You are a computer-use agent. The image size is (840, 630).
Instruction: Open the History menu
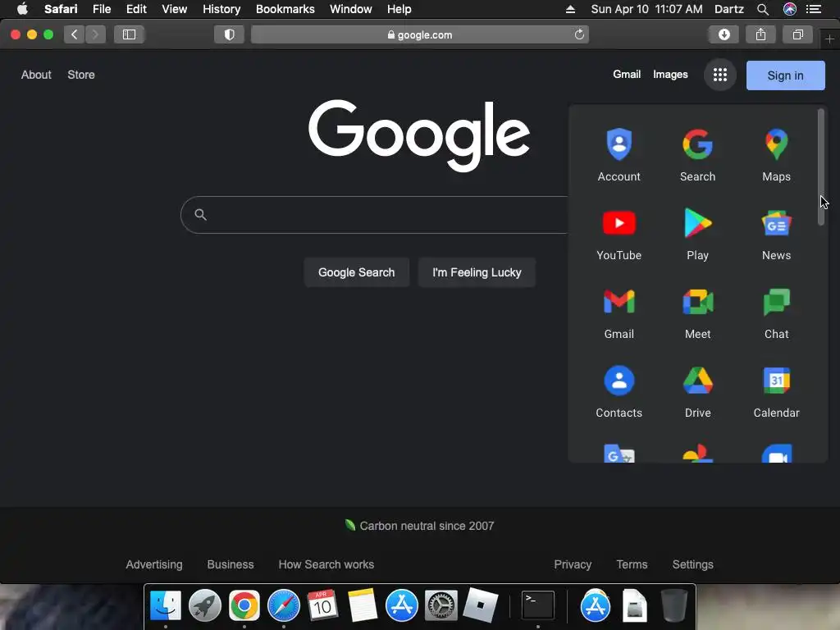click(221, 9)
